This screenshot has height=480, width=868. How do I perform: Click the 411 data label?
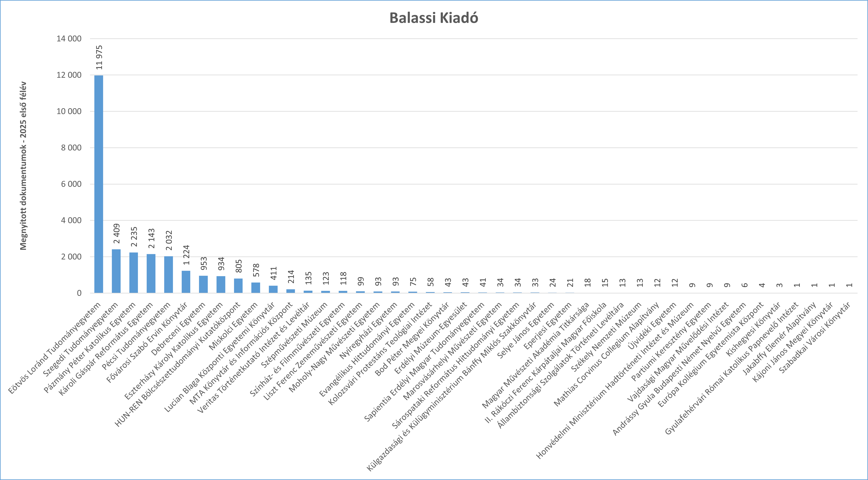point(274,273)
